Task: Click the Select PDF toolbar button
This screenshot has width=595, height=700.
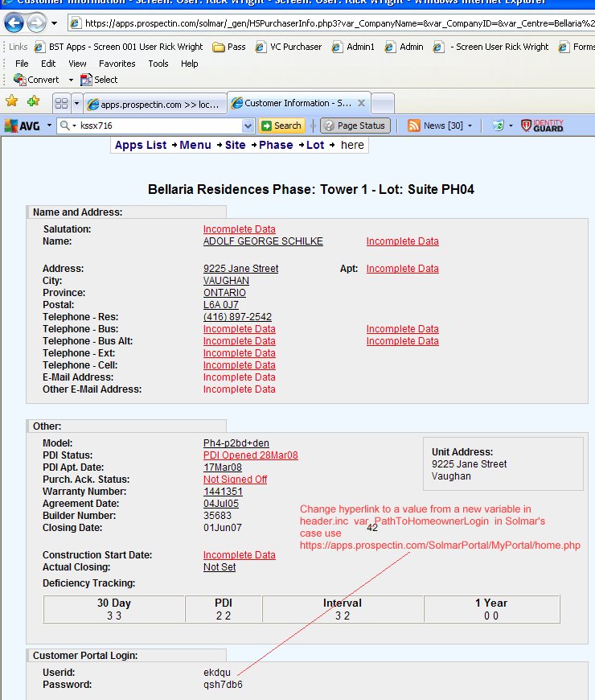Action: (99, 80)
